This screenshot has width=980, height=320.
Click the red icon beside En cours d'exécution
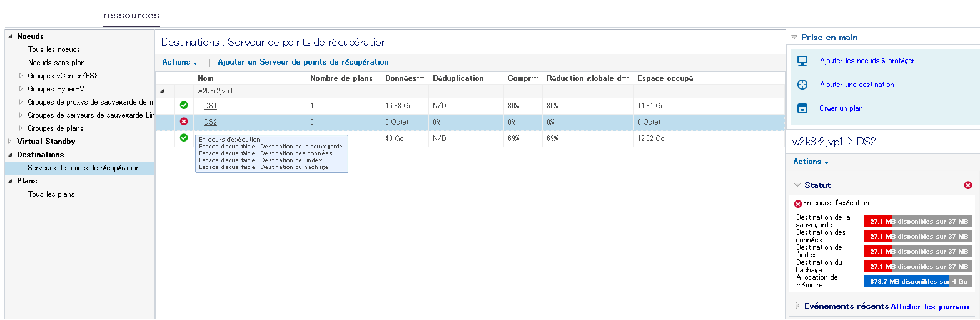click(x=798, y=204)
